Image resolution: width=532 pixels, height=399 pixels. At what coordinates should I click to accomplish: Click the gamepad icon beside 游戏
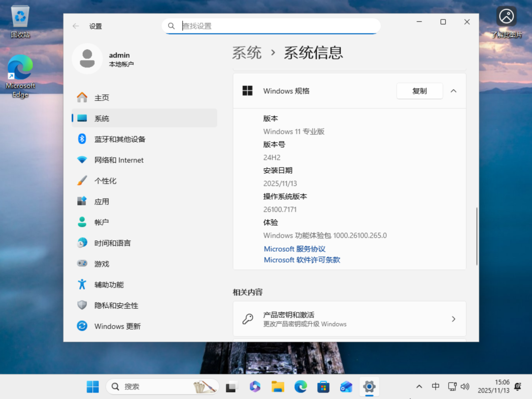point(82,263)
